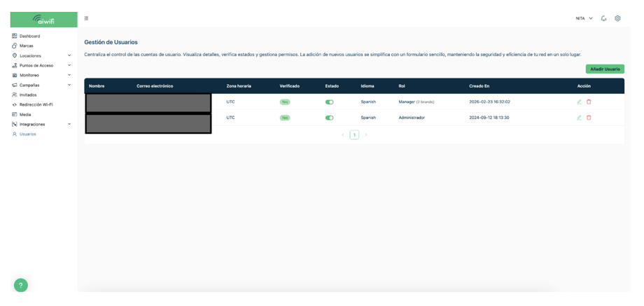
Task: Go to previous page arrow
Action: tap(343, 134)
